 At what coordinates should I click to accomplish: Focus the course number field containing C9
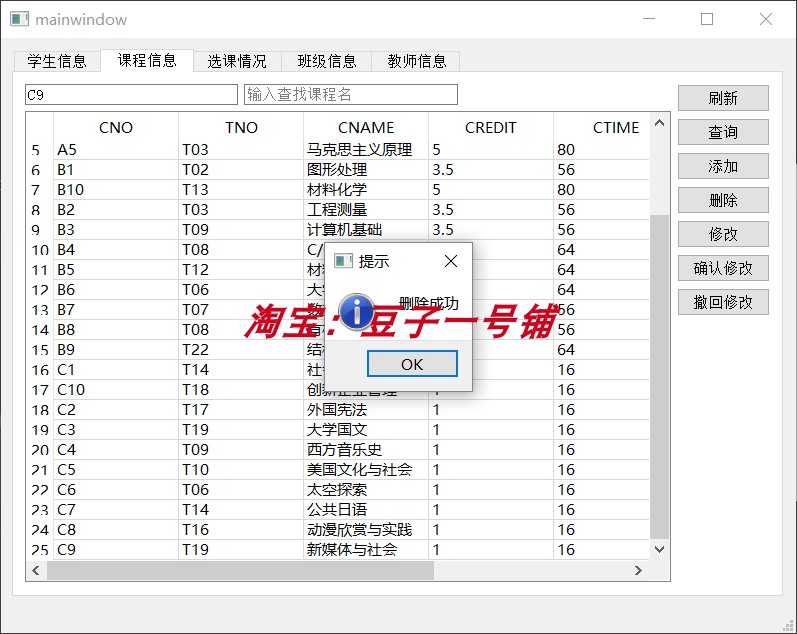click(131, 95)
